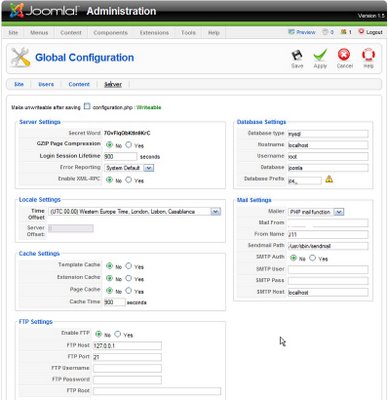Set GZIP Page Compression to Yes
The height and width of the screenshot is (400, 388).
pos(129,145)
